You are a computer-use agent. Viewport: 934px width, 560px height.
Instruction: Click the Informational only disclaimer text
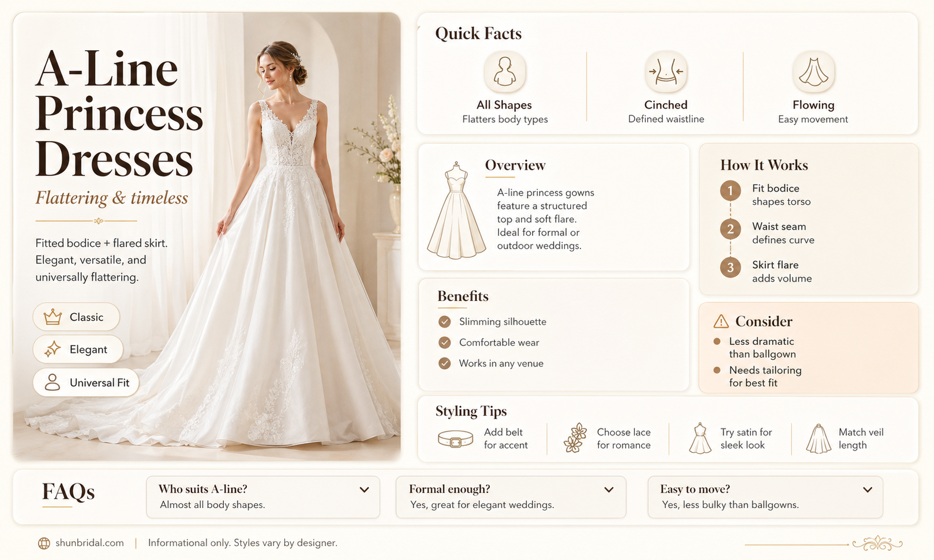click(242, 543)
